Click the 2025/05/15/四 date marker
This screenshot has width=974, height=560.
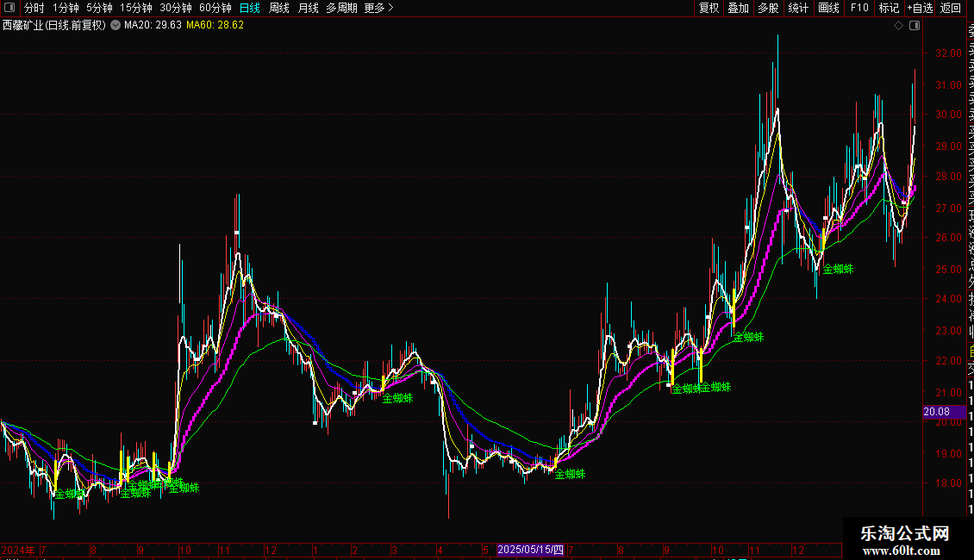530,550
